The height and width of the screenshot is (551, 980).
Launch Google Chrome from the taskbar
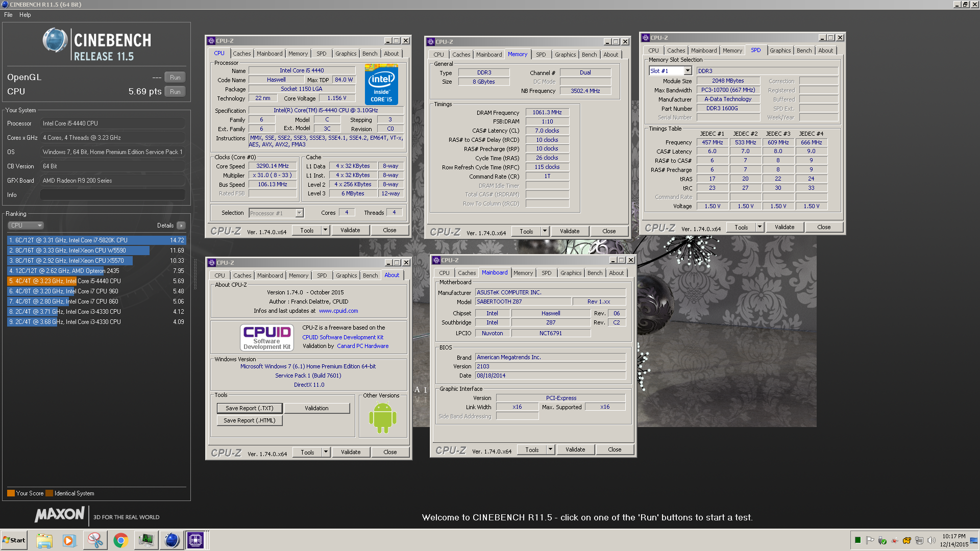coord(120,540)
